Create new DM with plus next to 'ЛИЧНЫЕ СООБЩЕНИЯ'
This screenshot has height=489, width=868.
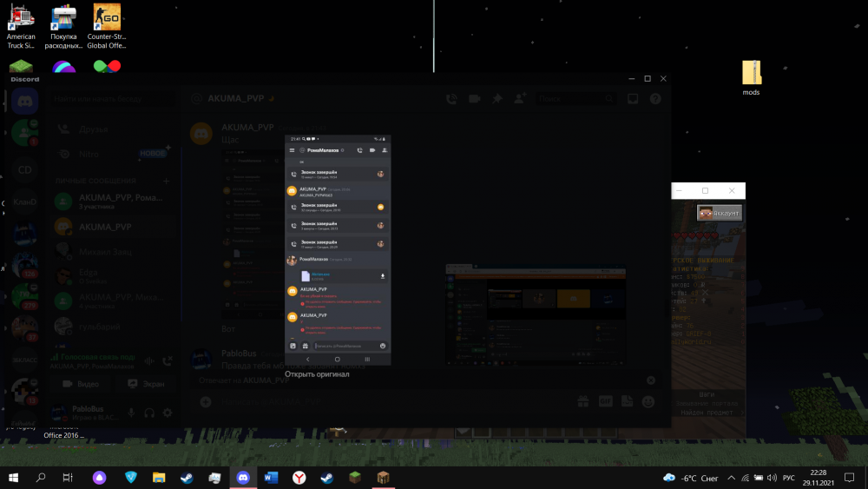tap(166, 181)
